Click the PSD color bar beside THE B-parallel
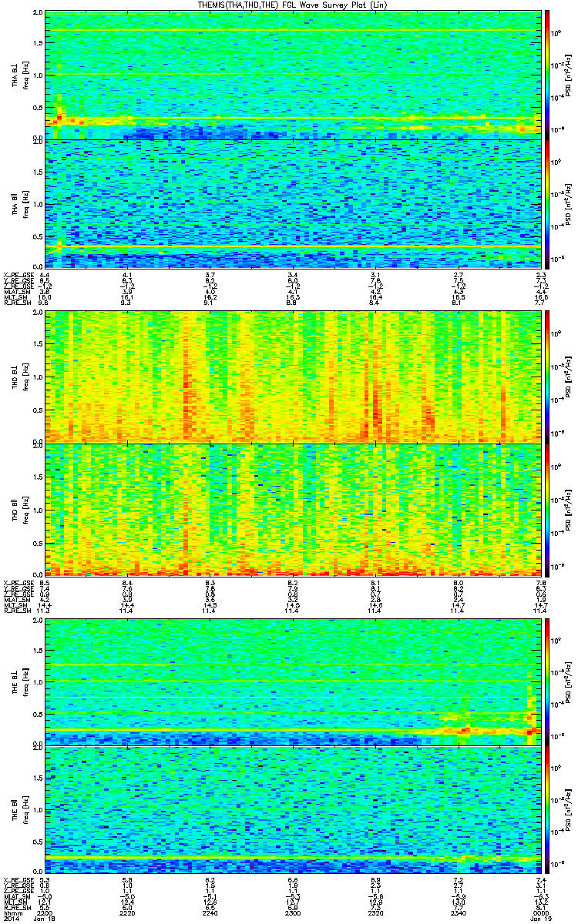Screen dimensions: 578x924 [x=549, y=809]
